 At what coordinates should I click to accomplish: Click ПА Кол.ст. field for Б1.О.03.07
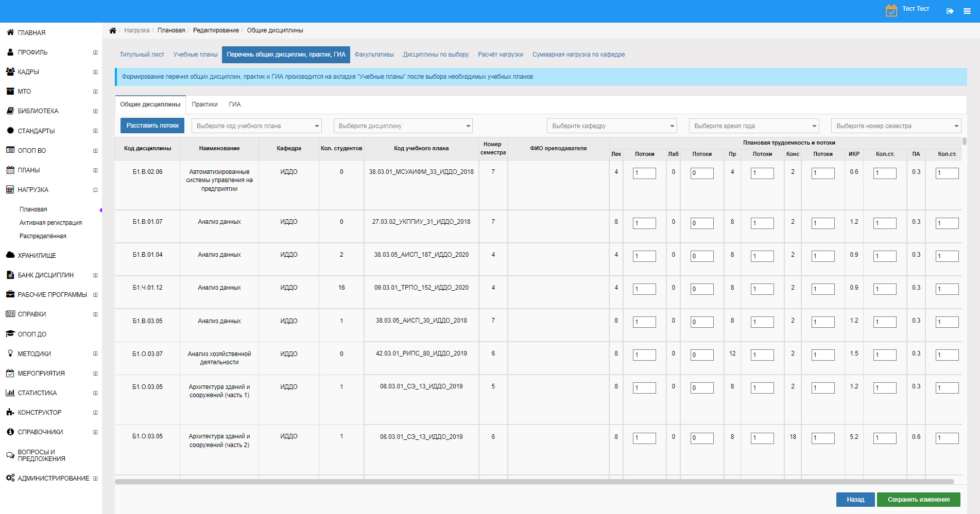947,355
